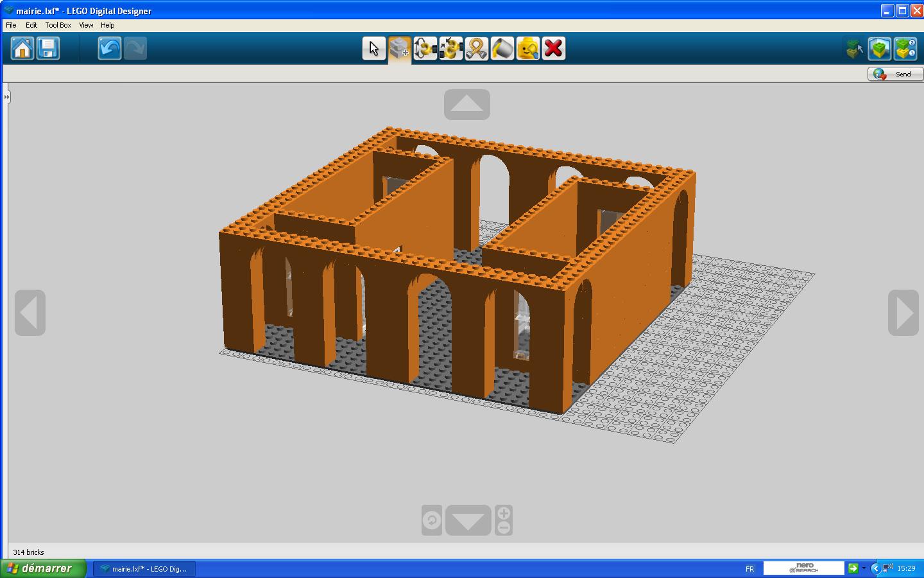Zoom in with the plus button

coord(504,513)
